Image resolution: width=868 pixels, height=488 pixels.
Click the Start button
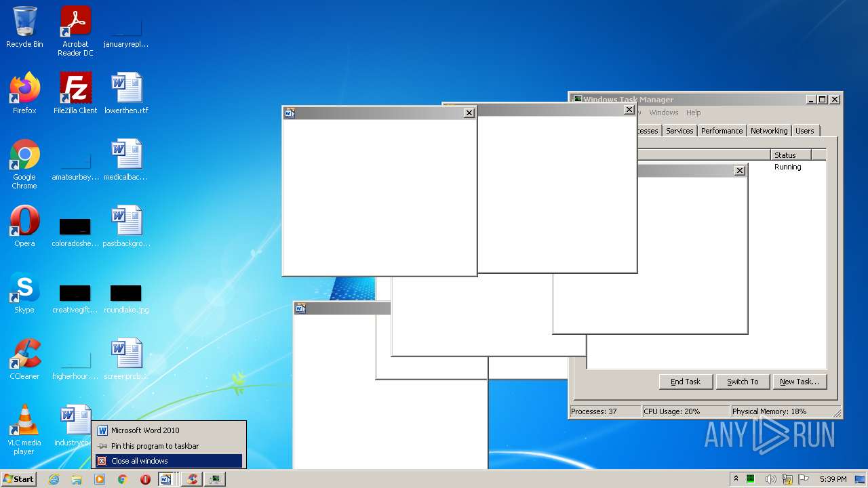[18, 479]
